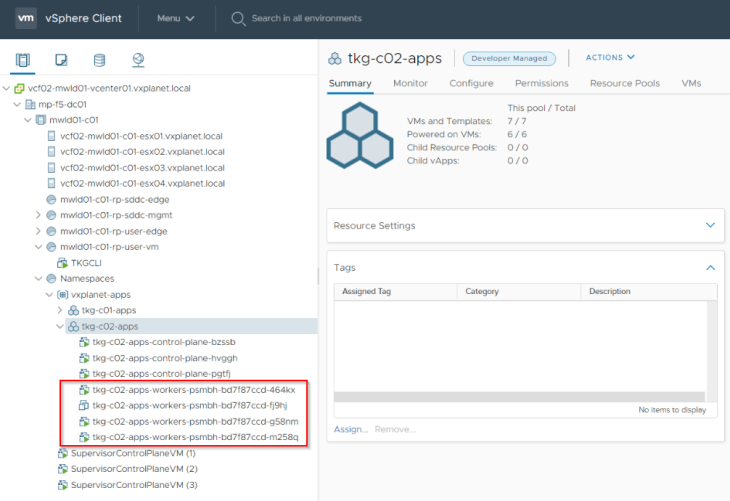Click the Assign... tag link
Viewport: 730px width, 501px height.
[351, 429]
